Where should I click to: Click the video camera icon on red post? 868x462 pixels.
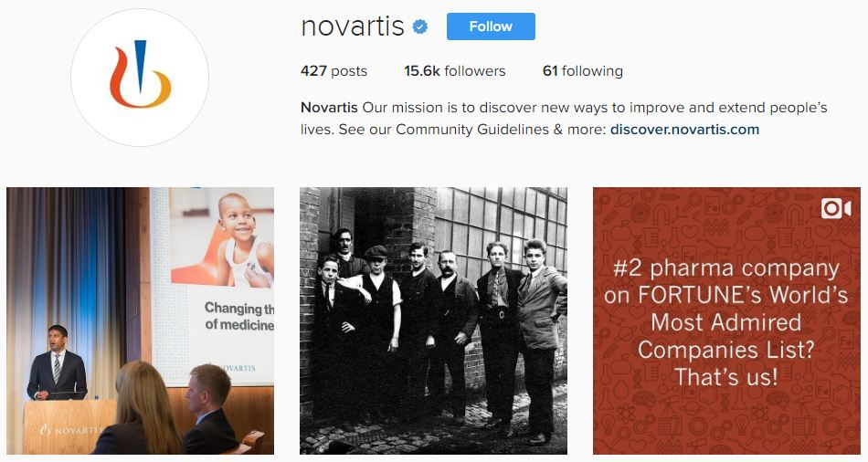tap(835, 208)
